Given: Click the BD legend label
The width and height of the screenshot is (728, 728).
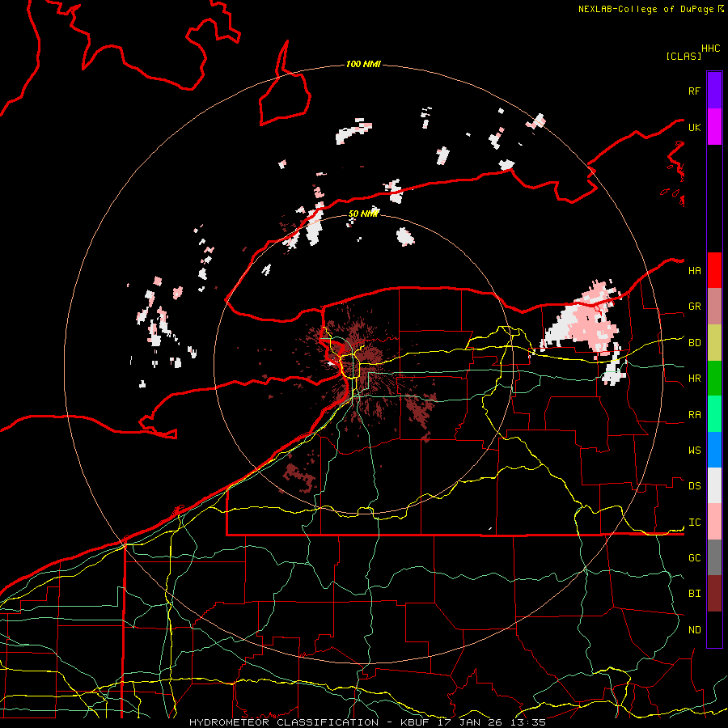Looking at the screenshot, I should [694, 343].
